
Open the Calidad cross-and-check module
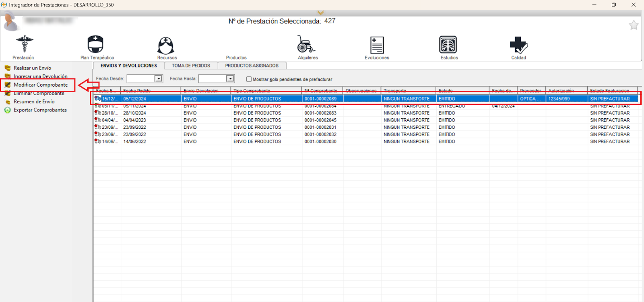click(x=518, y=45)
